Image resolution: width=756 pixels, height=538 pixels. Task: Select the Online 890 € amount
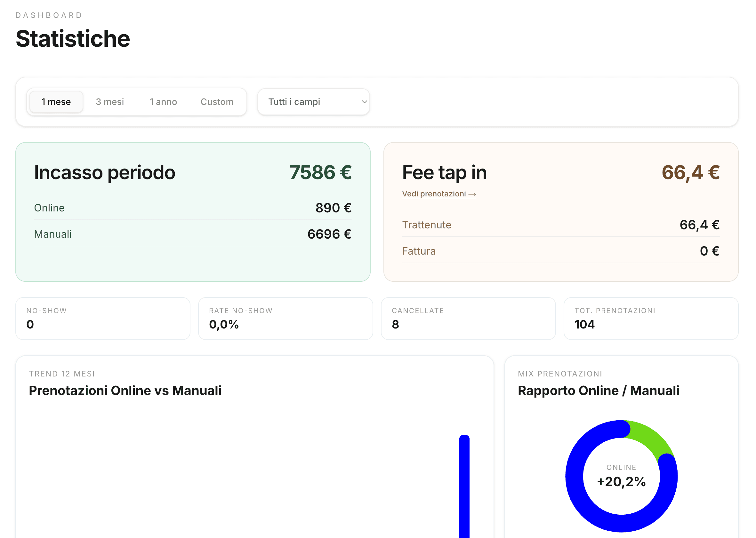(334, 208)
